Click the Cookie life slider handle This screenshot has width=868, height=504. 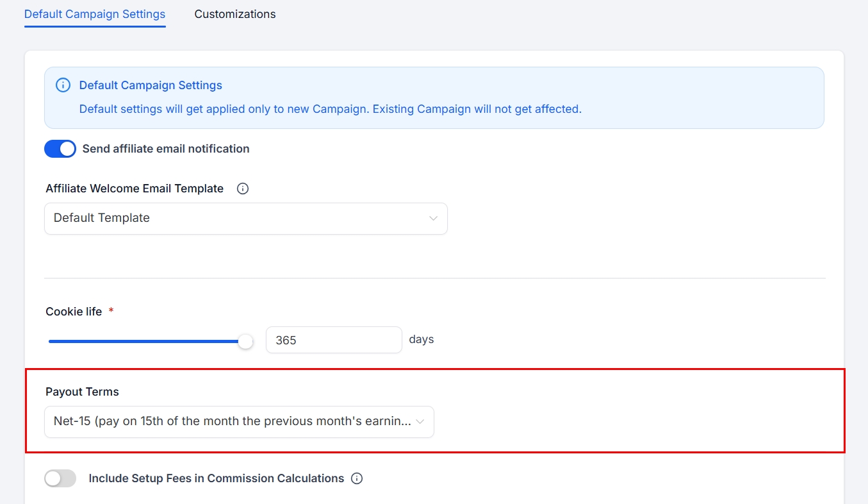pyautogui.click(x=245, y=342)
